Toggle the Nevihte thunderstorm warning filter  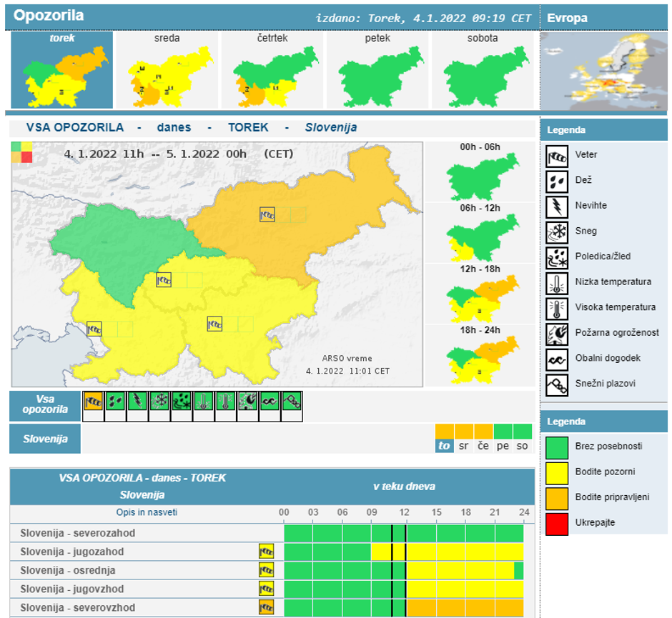tap(137, 403)
